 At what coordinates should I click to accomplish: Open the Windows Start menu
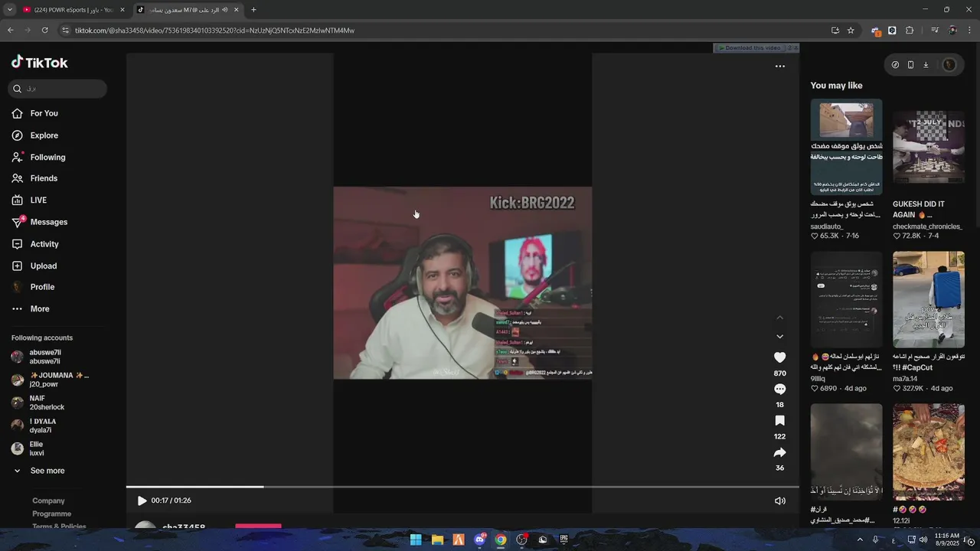pyautogui.click(x=416, y=540)
